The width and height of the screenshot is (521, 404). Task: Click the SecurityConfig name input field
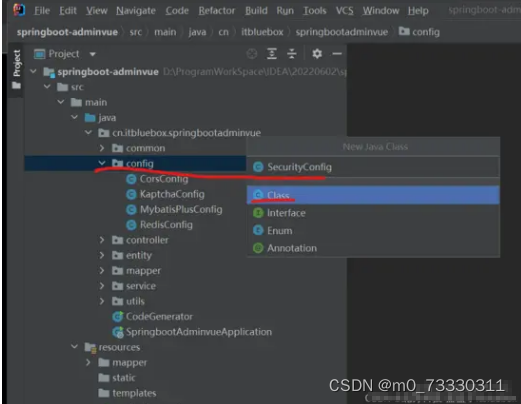373,167
